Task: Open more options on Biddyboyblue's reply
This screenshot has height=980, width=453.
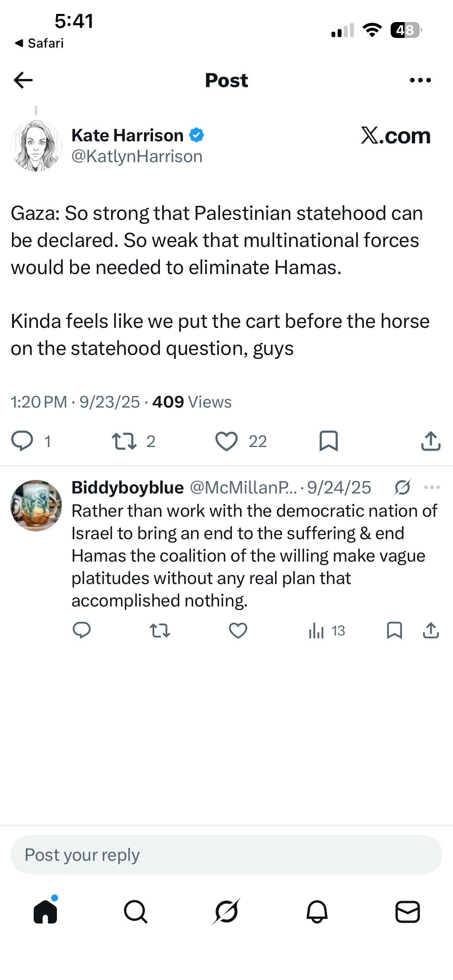Action: coord(432,487)
